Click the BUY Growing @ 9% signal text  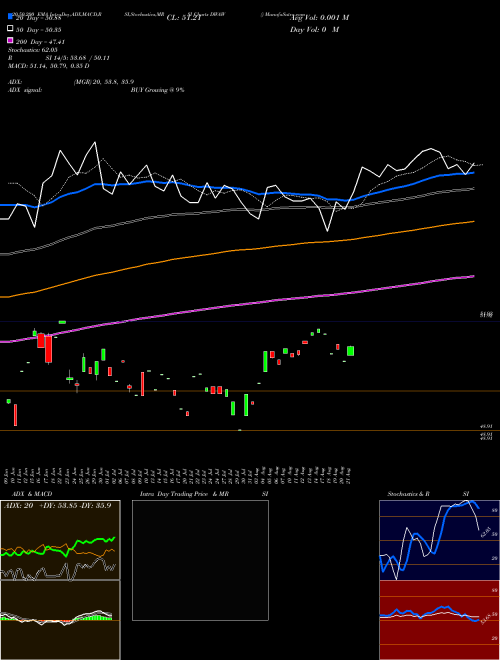click(157, 90)
